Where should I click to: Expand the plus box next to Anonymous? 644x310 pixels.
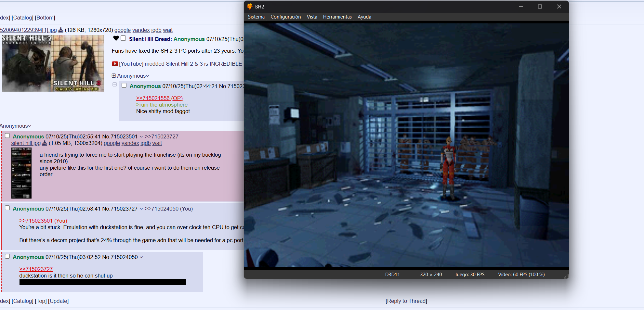(x=114, y=76)
